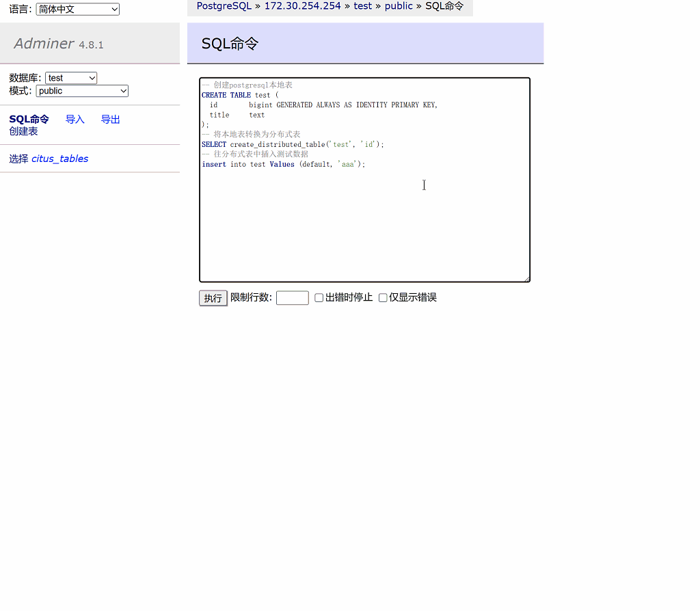Open the public schema from breadcrumb
The width and height of the screenshot is (700, 611).
tap(399, 5)
